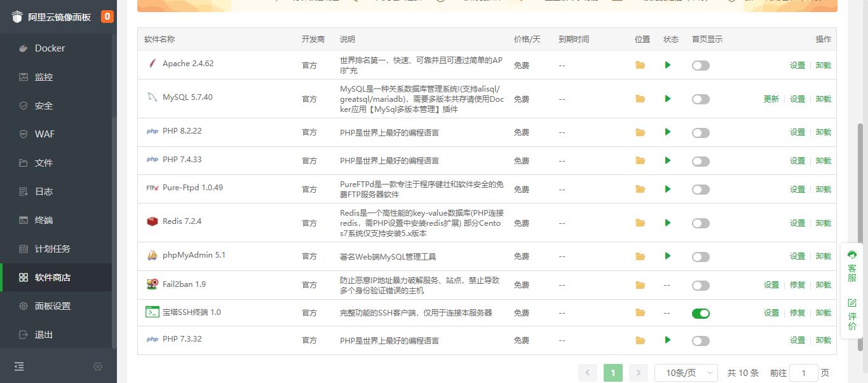Click 修复 repair link for 宝塔SSH终端
868x383 pixels.
point(797,313)
